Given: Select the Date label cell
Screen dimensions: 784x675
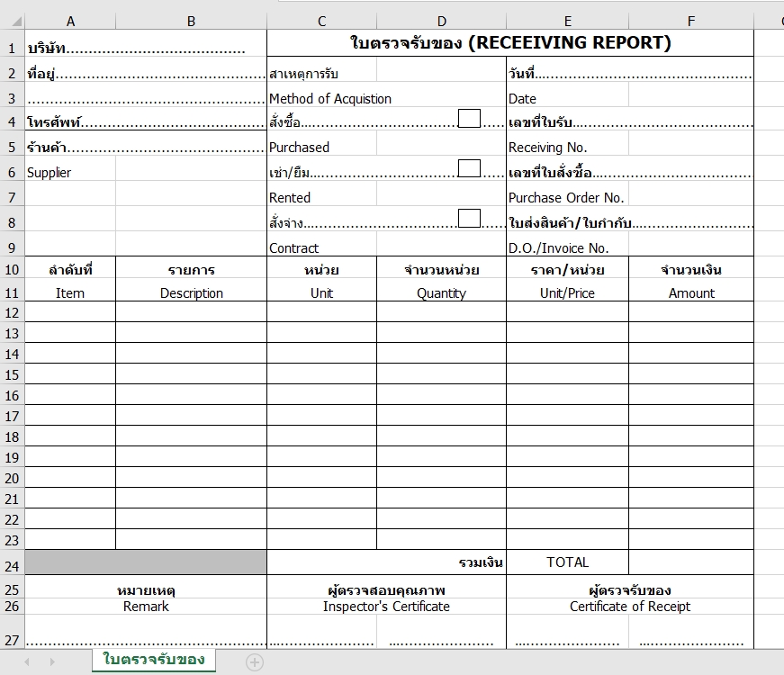Looking at the screenshot, I should click(x=567, y=94).
